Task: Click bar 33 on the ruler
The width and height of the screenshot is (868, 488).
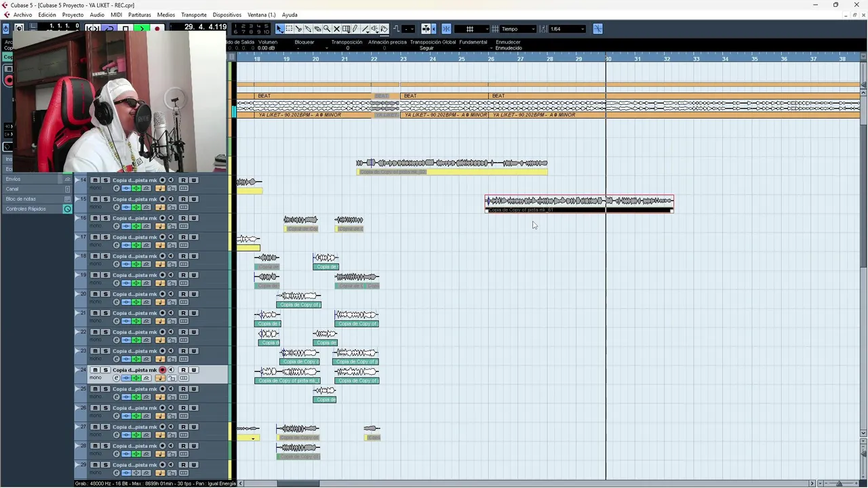Action: coord(696,59)
